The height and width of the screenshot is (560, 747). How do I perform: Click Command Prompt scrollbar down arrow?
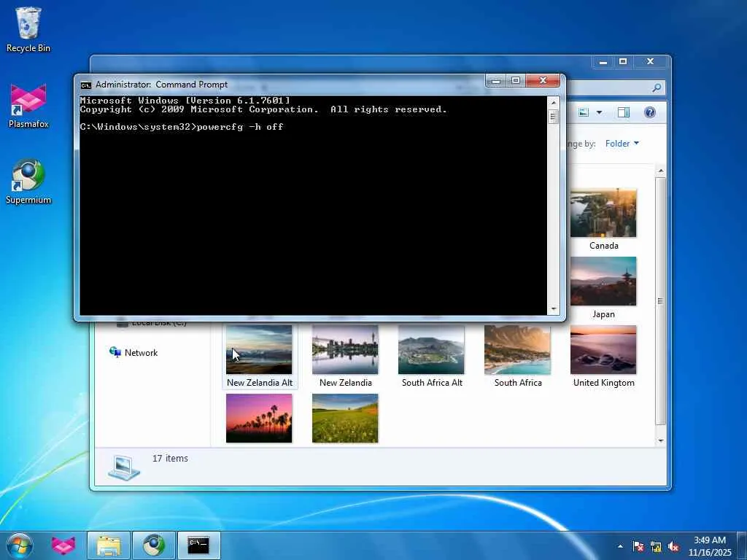[x=553, y=309]
